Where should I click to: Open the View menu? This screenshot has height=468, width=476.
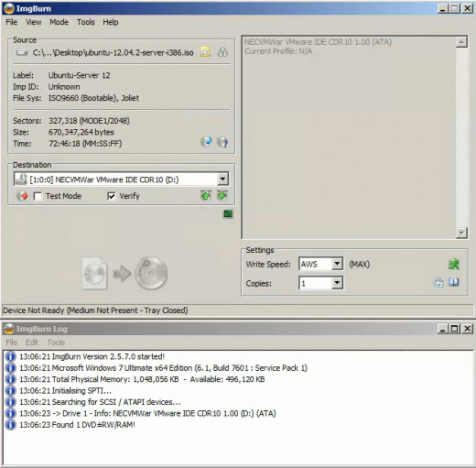pos(34,22)
